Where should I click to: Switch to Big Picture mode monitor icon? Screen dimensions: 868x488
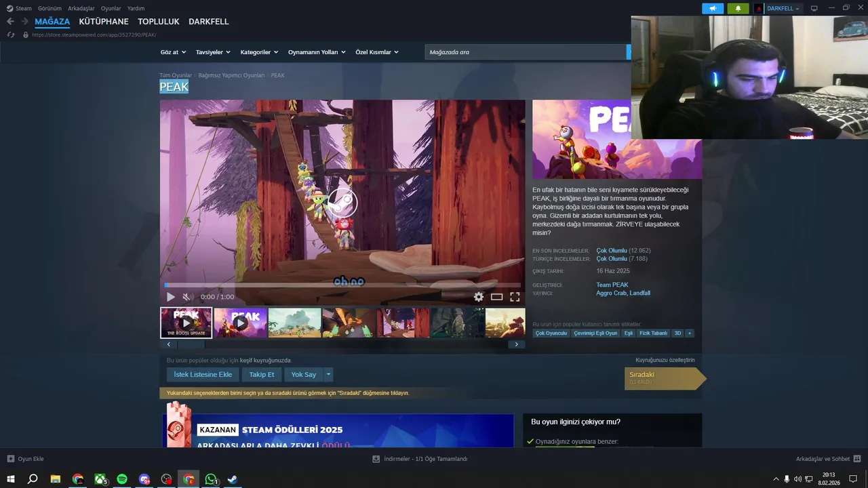click(814, 8)
